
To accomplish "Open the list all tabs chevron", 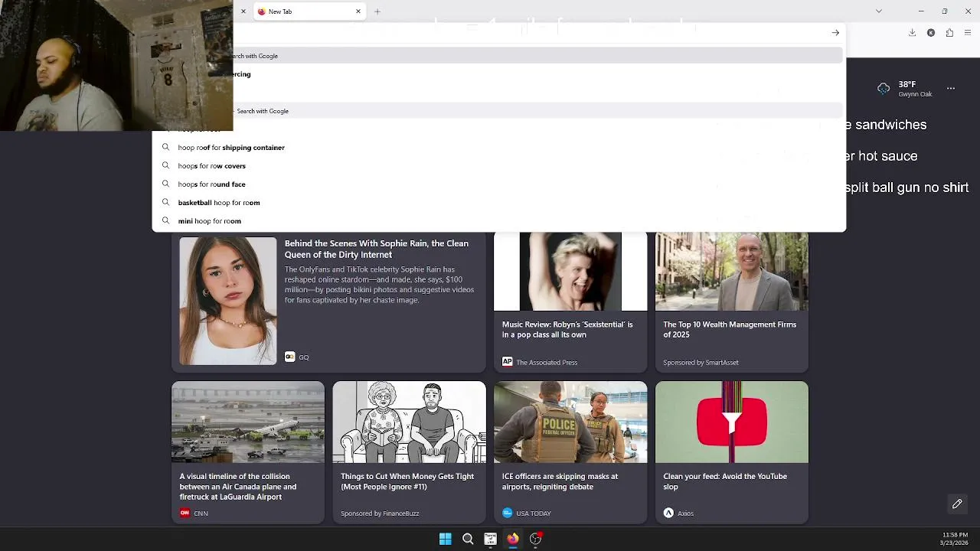I will (x=879, y=11).
